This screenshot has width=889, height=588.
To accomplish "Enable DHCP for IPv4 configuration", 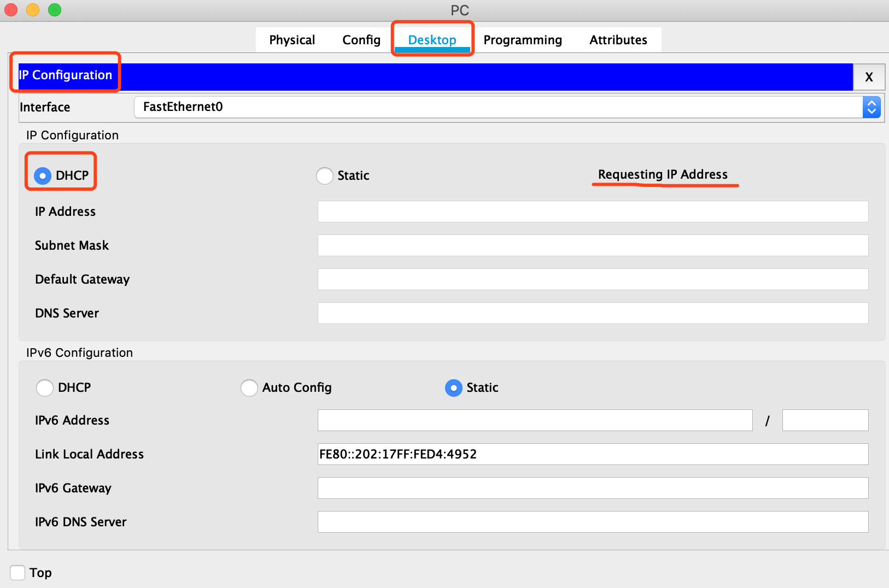I will click(43, 175).
